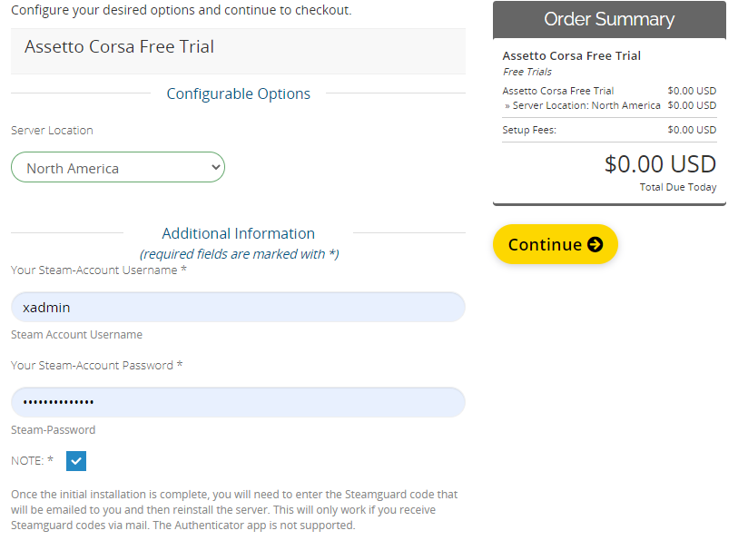
Task: Focus the Steam-Account Password field
Action: pos(238,402)
